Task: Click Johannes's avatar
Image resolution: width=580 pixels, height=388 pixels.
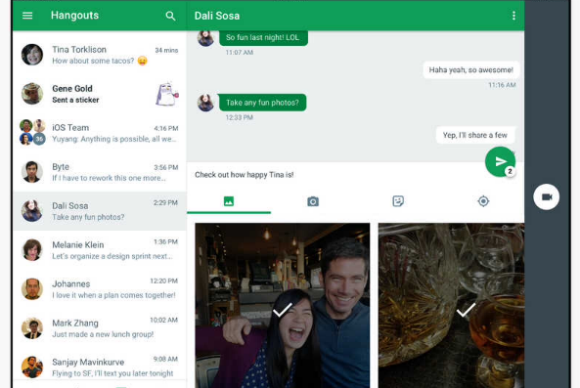Action: (32, 289)
